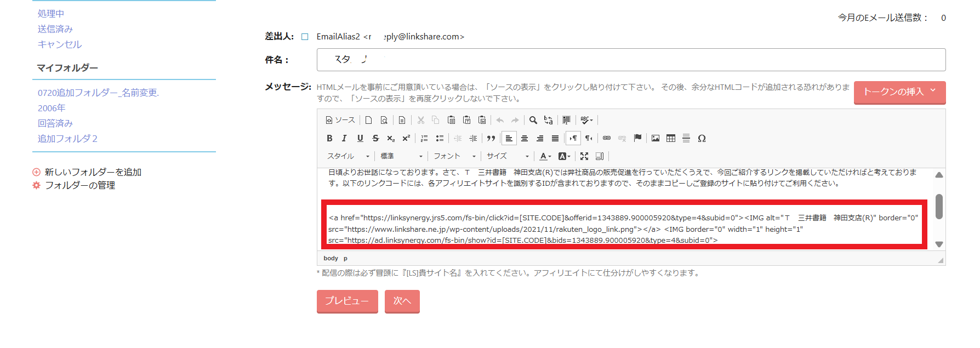Check the 差出人 EmailAlias2 checkbox
Screen dimensions: 980x348
305,37
